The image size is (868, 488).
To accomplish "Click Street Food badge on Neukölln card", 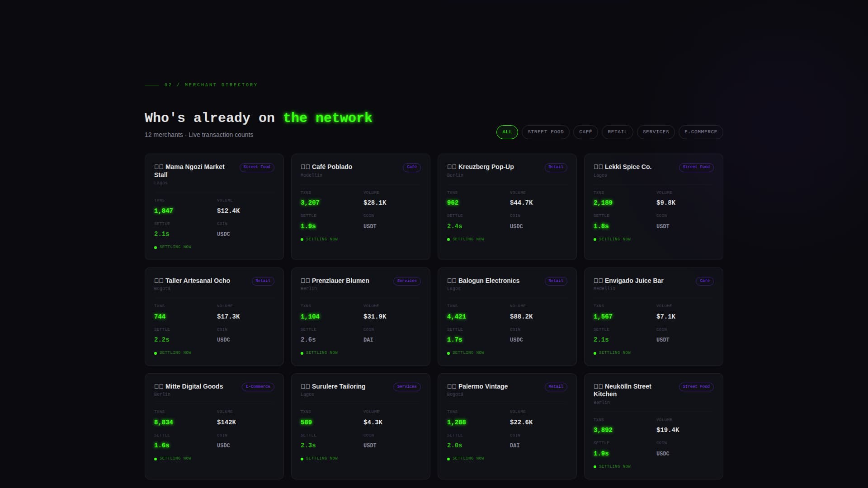I will tap(696, 387).
